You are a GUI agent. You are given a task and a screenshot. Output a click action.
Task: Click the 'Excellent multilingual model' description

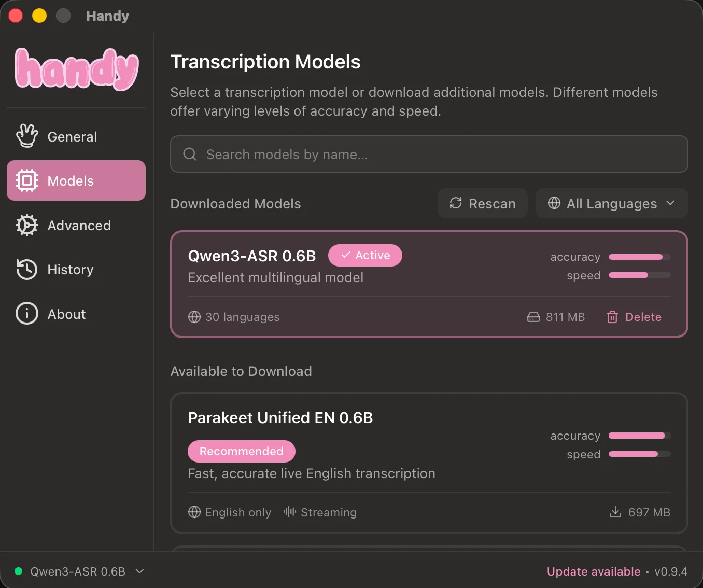(276, 277)
